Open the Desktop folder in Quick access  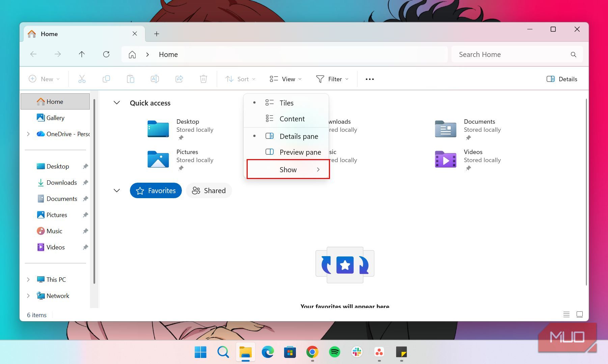coord(181,130)
